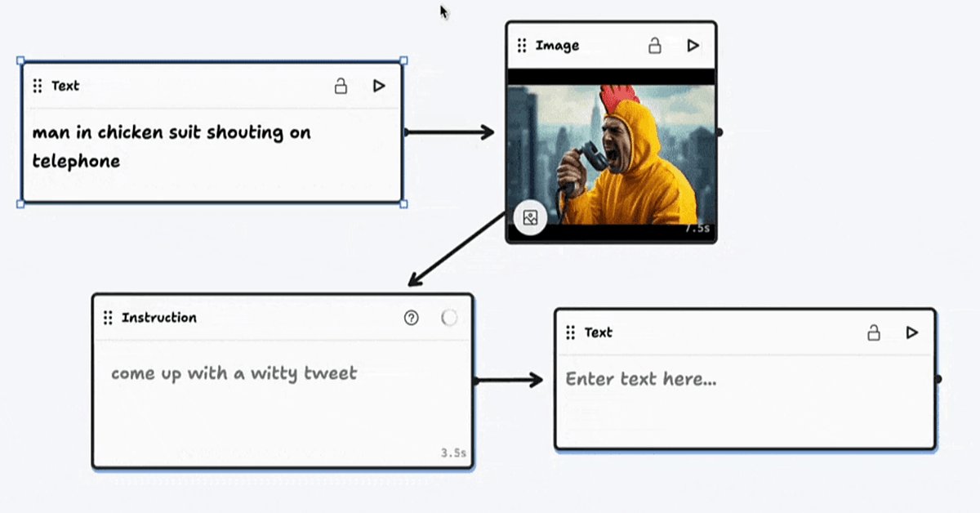Edit the 'man in chicken suit shouting' text
980x513 pixels.
point(171,146)
